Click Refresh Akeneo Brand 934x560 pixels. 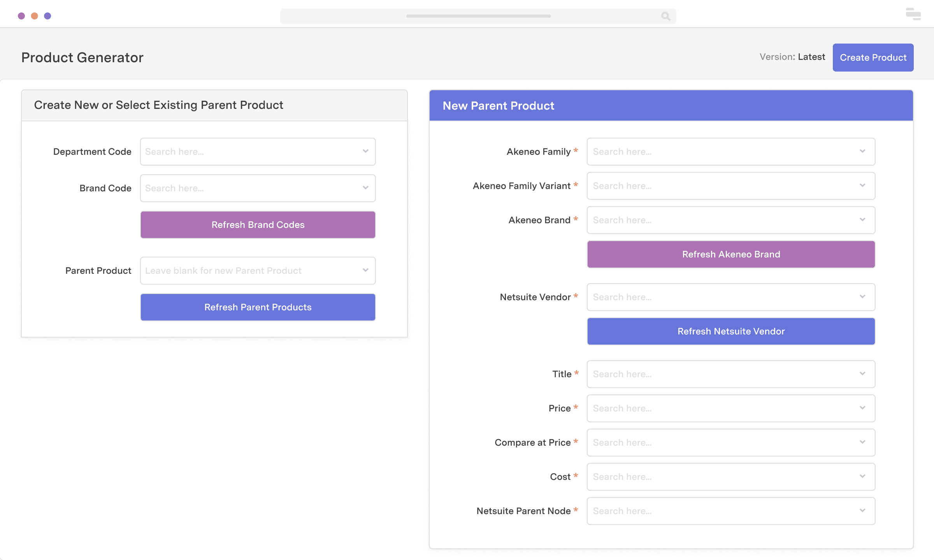pos(731,254)
